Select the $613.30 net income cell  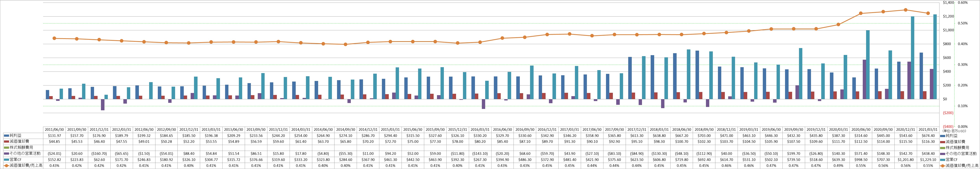[x=637, y=136]
